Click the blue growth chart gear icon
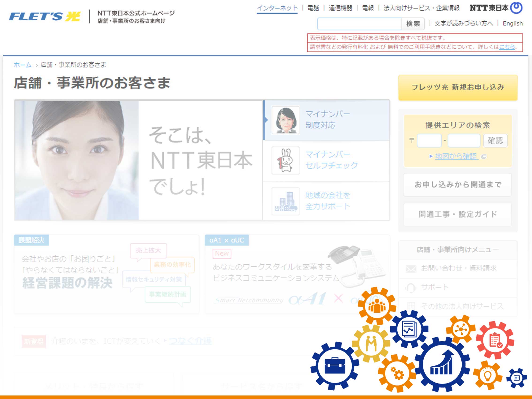 tap(442, 364)
